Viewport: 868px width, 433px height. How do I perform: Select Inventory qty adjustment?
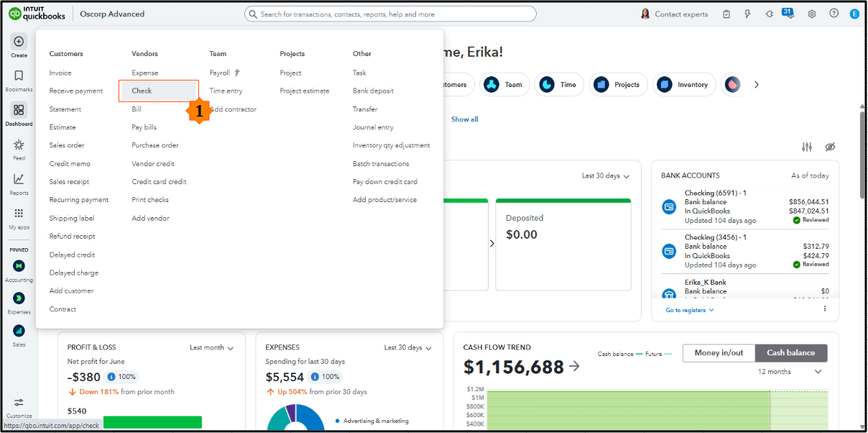click(x=392, y=145)
